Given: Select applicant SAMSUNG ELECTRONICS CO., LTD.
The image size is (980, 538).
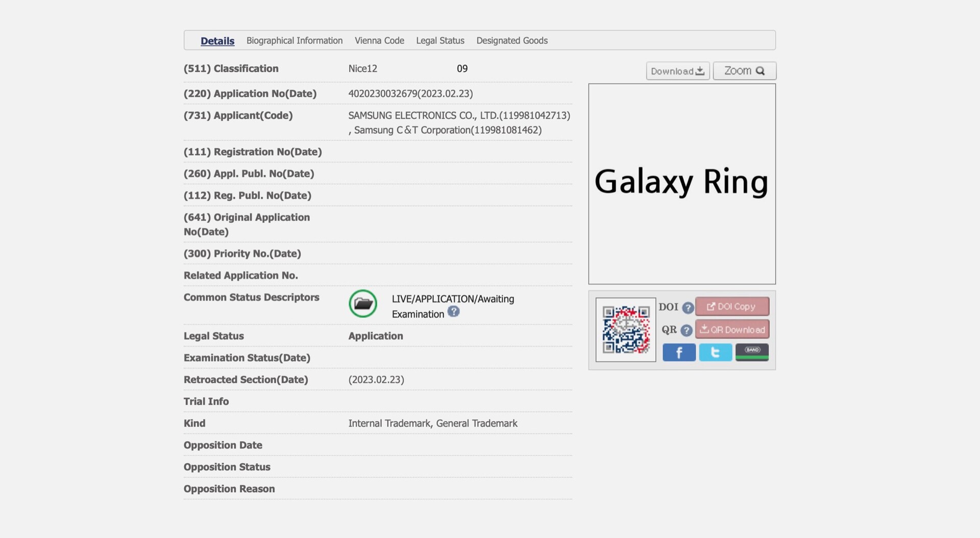Looking at the screenshot, I should pos(459,116).
